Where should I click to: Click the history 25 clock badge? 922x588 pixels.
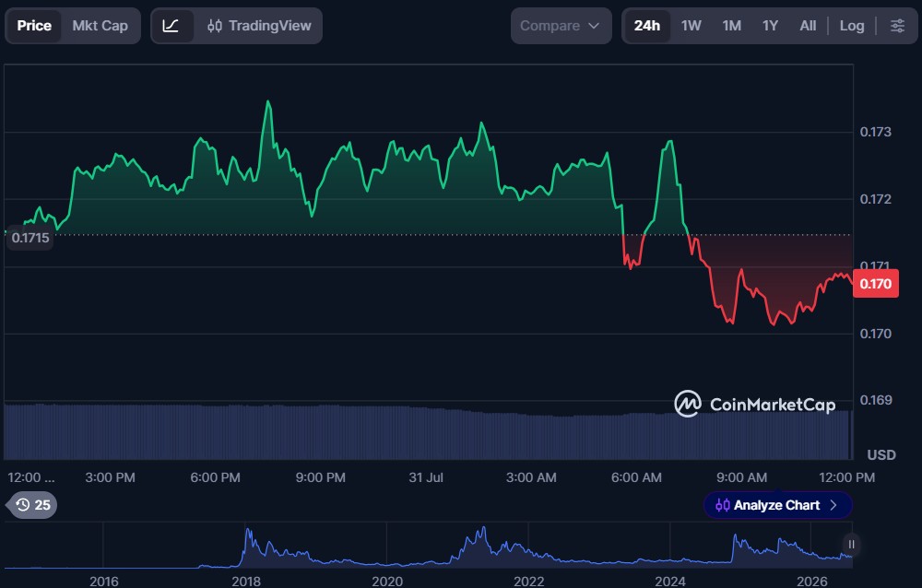tap(33, 505)
